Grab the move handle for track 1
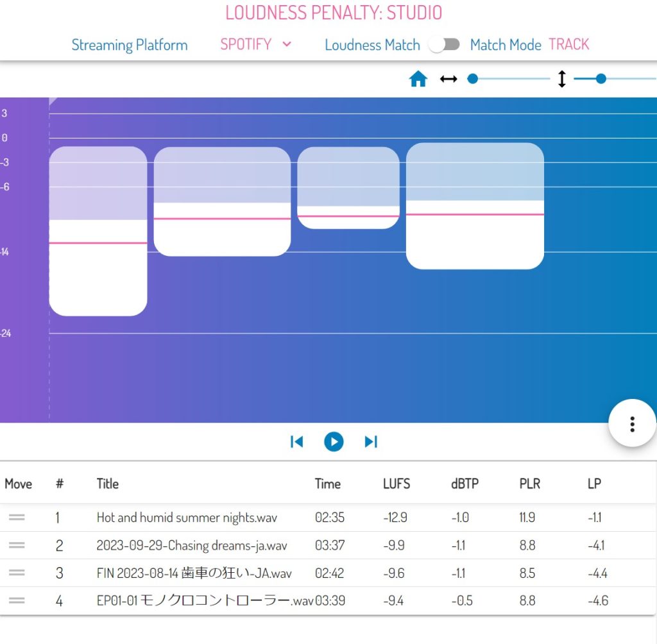Viewport: 657px width, 644px height. [17, 518]
